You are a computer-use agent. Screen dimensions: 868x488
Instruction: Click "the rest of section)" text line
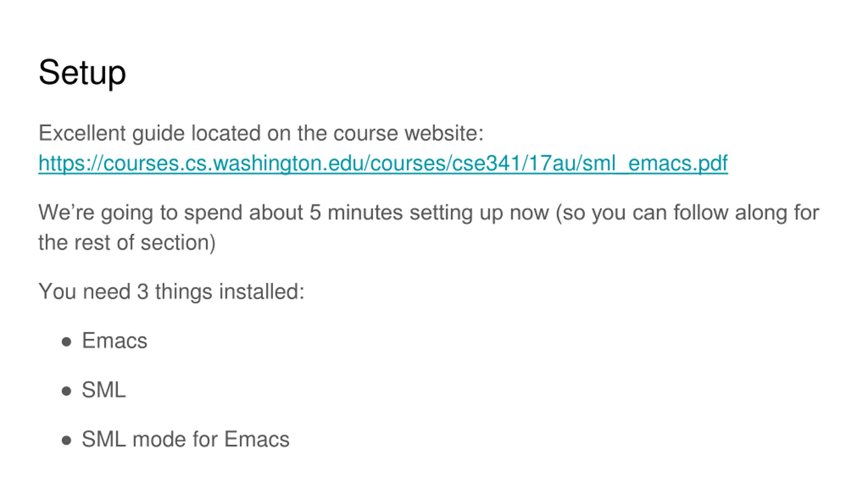tap(127, 243)
